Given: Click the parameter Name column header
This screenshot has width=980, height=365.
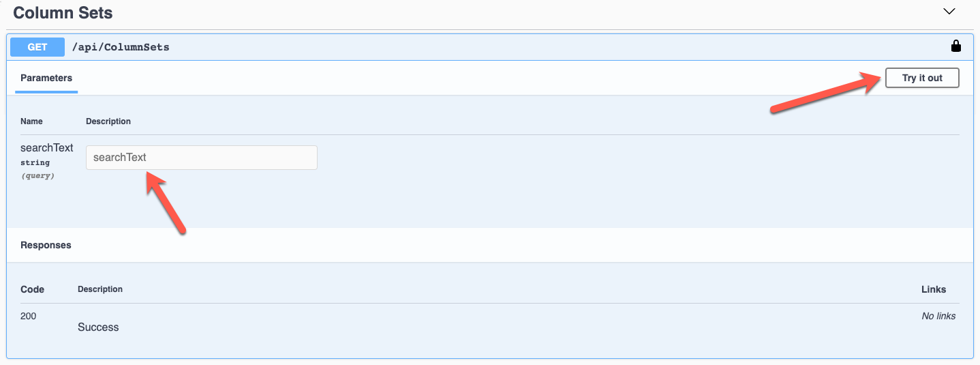Looking at the screenshot, I should pos(31,121).
